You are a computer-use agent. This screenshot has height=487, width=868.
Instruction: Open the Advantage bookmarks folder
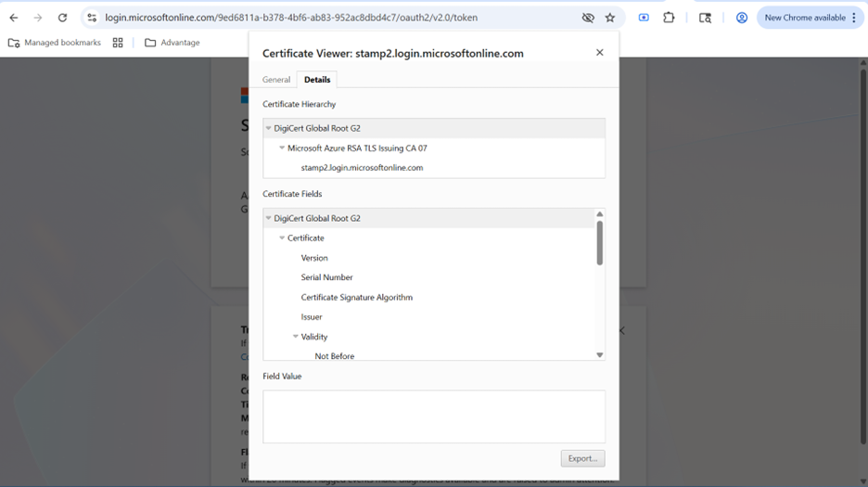click(172, 43)
